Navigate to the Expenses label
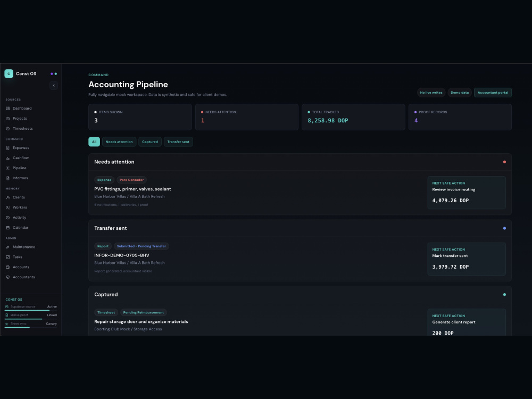532x399 pixels. coord(21,148)
